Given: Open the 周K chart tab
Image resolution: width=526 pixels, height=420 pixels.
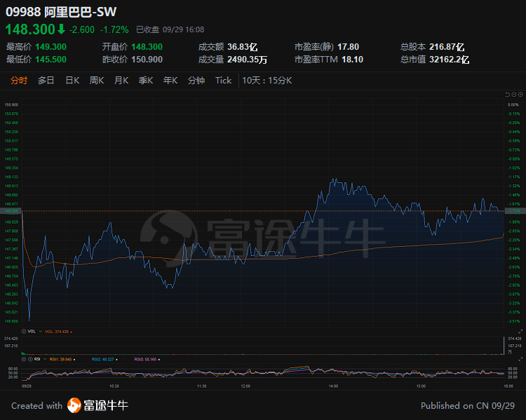Looking at the screenshot, I should (x=97, y=81).
